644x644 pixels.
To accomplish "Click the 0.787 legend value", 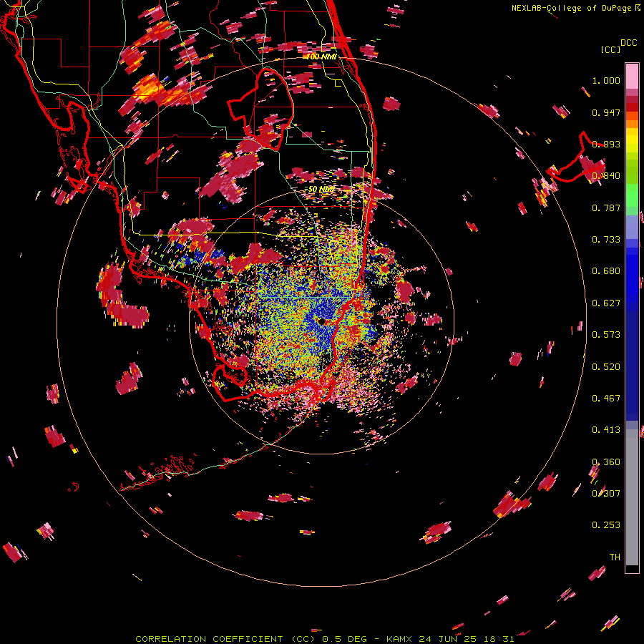I will click(606, 208).
